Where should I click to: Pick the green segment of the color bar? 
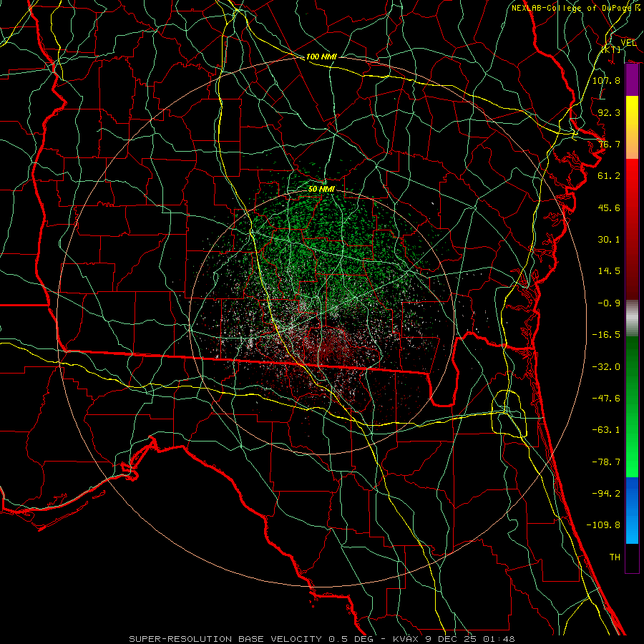(632, 406)
